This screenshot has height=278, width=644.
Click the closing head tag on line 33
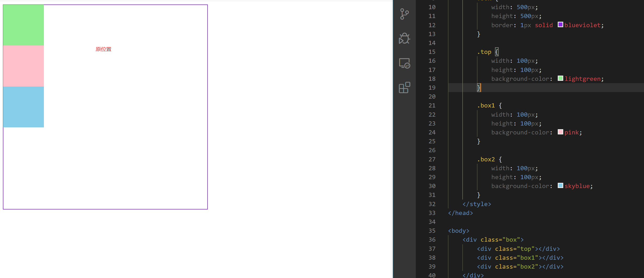(461, 213)
